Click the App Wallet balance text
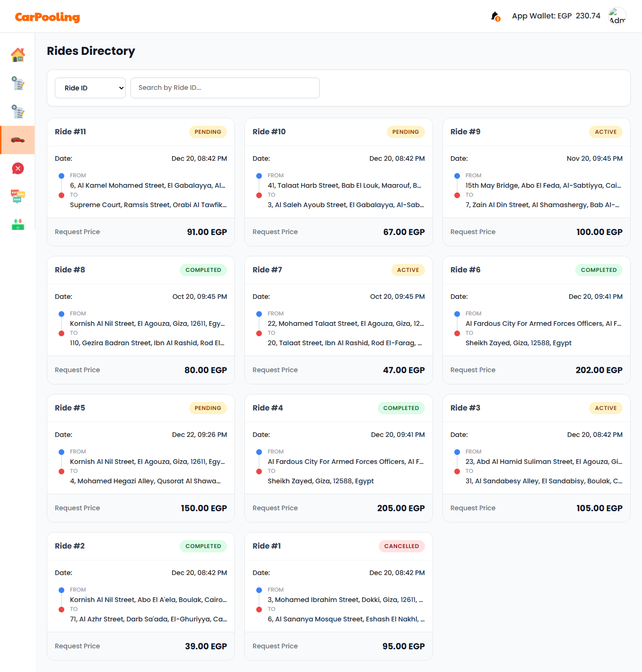 coord(556,16)
